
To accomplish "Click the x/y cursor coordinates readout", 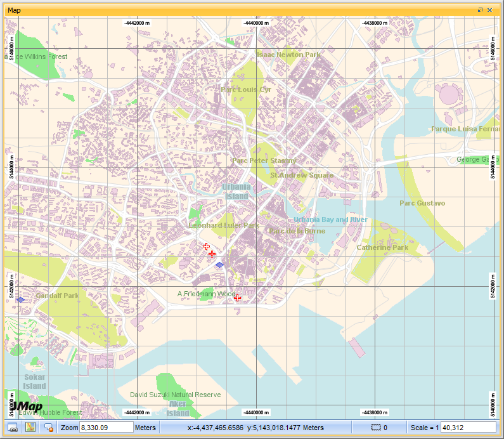I will pyautogui.click(x=255, y=428).
